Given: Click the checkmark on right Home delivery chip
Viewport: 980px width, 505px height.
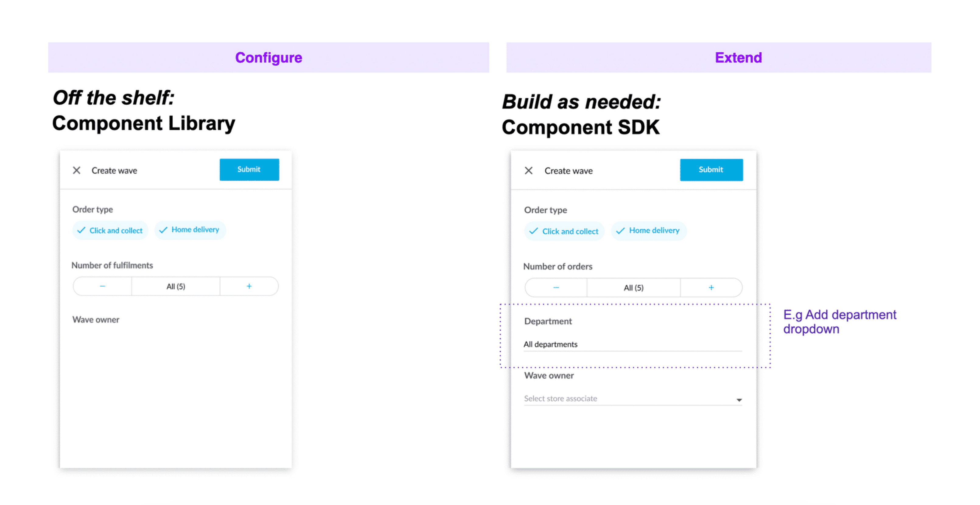Looking at the screenshot, I should [621, 231].
